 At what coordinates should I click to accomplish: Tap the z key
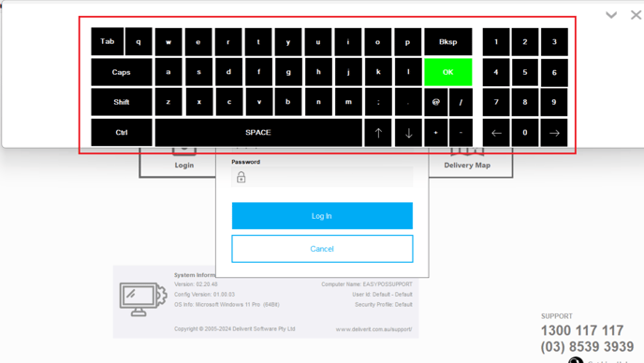(168, 102)
